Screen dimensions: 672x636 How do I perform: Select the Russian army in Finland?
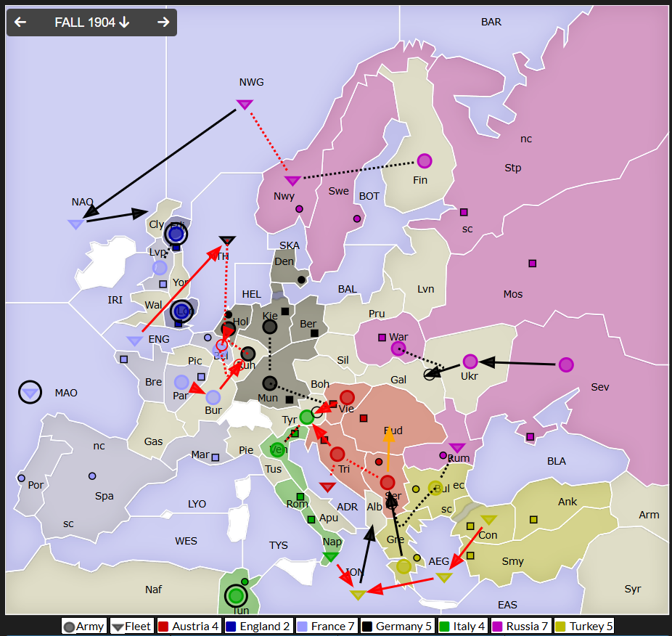425,161
